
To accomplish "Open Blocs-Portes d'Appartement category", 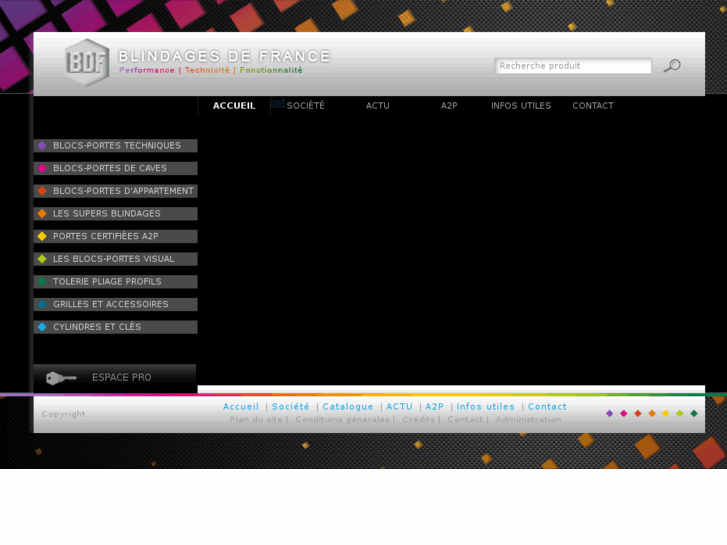I will point(123,191).
